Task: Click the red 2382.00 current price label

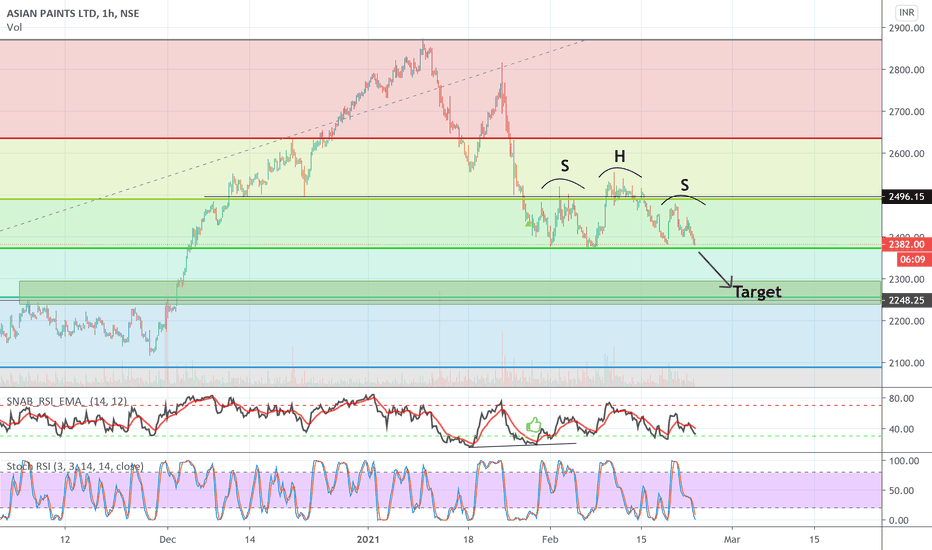Action: 906,244
